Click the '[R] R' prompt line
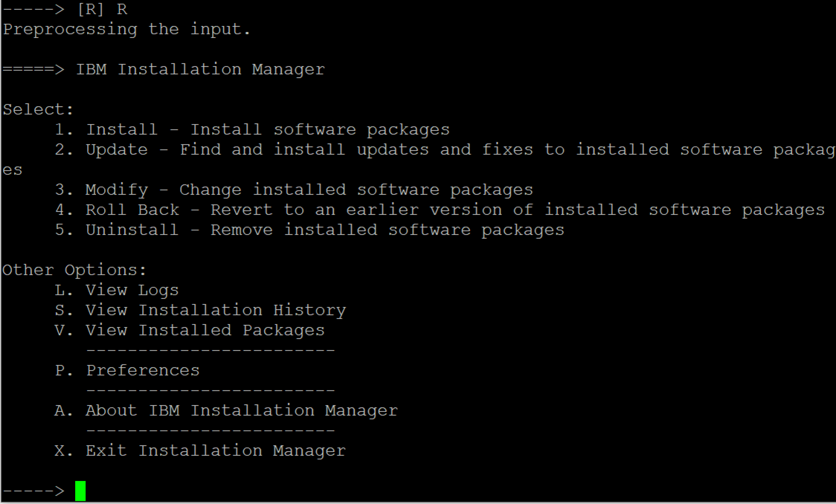The image size is (836, 504). 65,10
